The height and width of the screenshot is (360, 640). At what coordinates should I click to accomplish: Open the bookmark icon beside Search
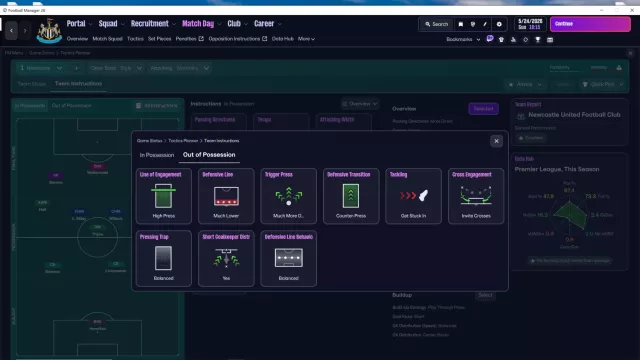coord(460,24)
